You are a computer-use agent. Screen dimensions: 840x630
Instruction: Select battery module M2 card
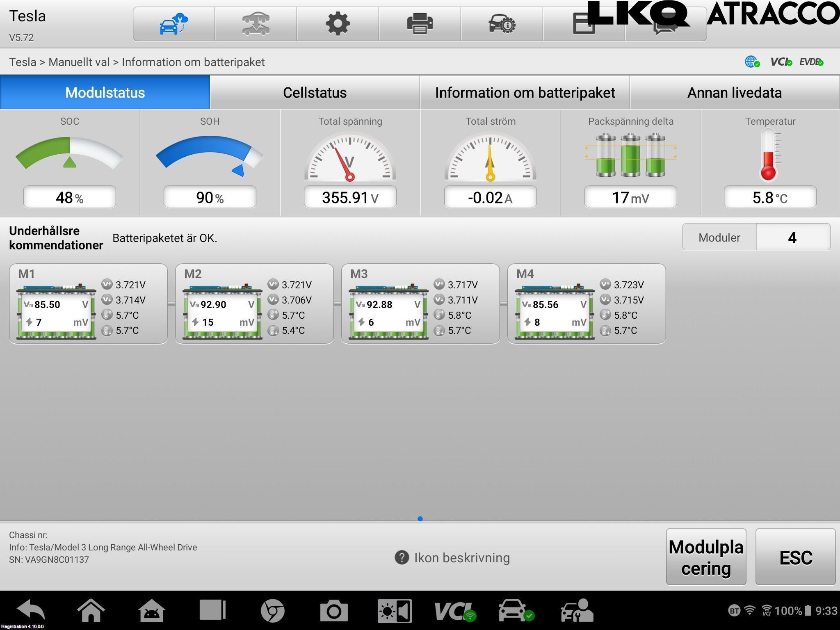254,304
